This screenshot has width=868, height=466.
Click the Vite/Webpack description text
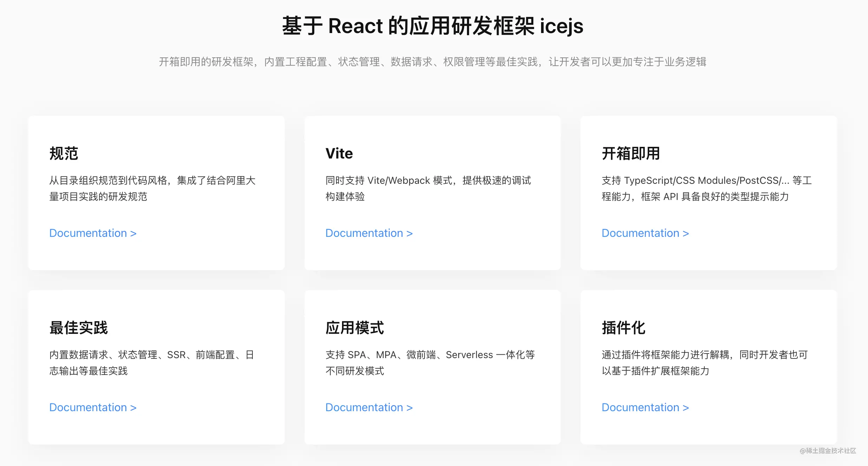point(428,181)
